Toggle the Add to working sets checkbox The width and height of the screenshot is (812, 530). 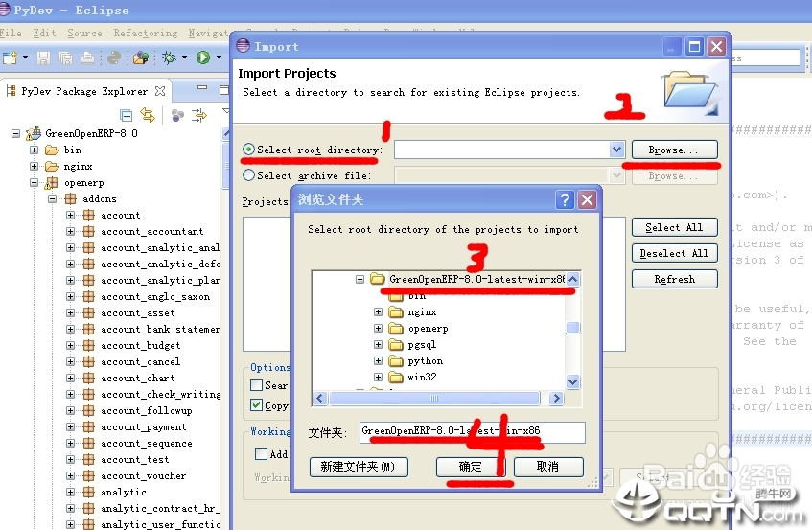[261, 453]
